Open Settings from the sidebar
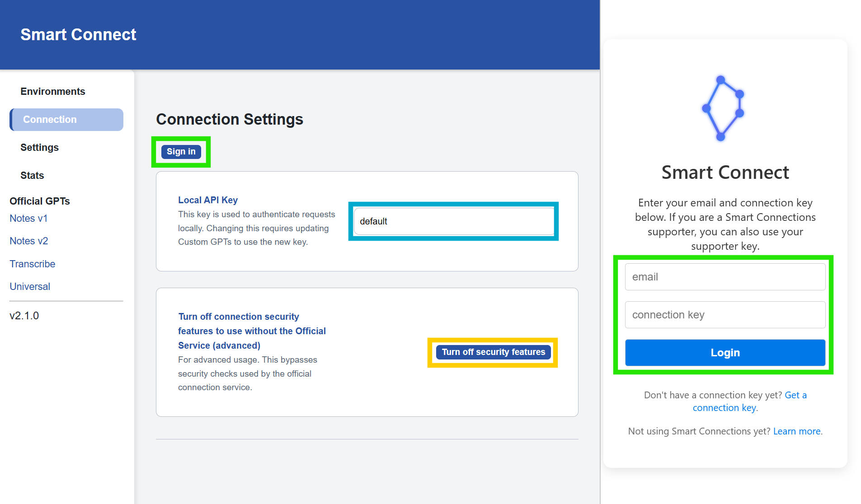The width and height of the screenshot is (861, 504). [39, 147]
